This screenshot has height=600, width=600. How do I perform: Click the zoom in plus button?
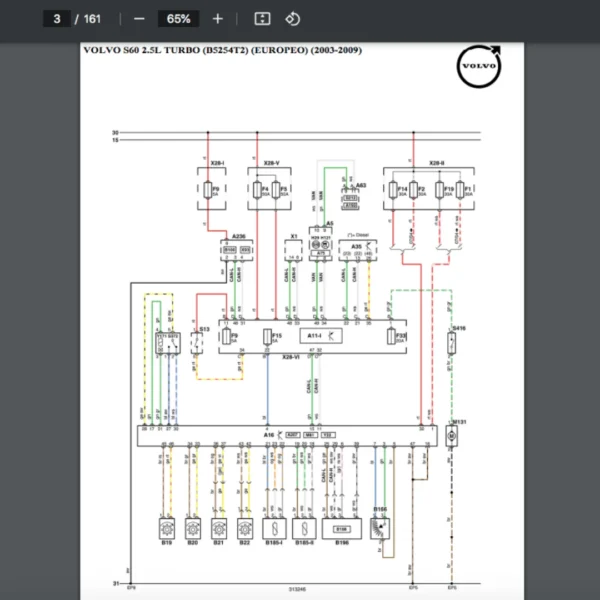[x=218, y=19]
